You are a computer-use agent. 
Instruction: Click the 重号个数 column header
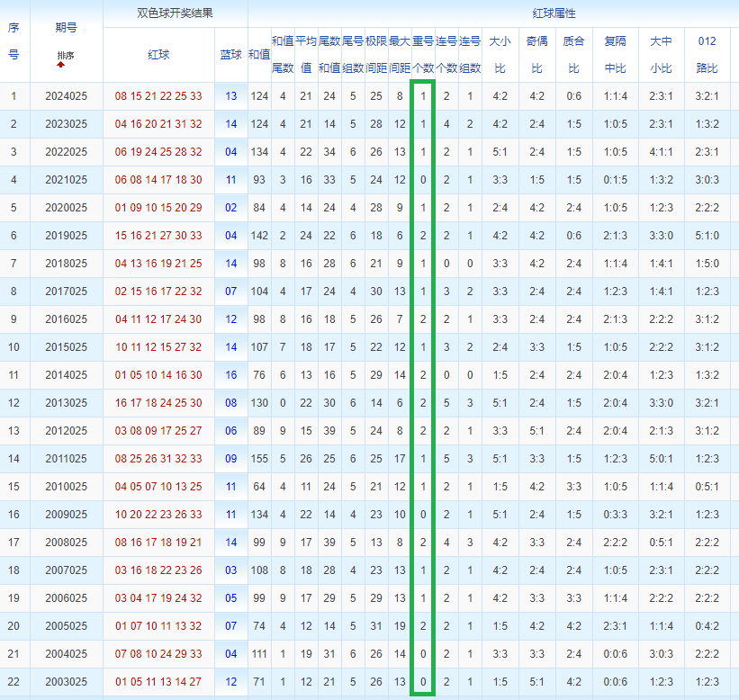423,54
